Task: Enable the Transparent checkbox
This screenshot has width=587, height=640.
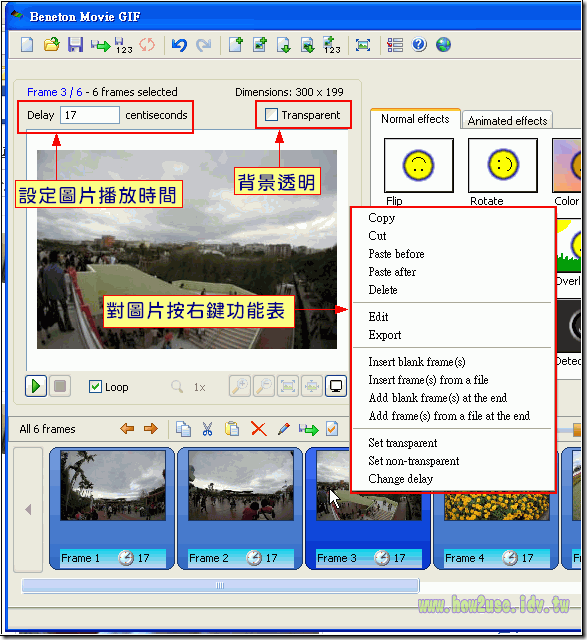Action: [x=271, y=115]
